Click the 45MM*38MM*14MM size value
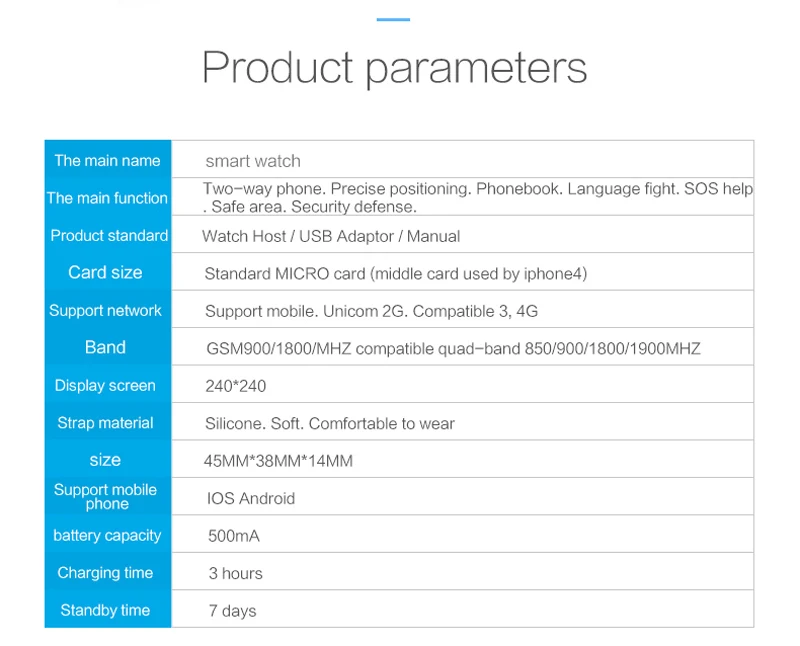Viewport: 800px width, 646px height. click(278, 461)
